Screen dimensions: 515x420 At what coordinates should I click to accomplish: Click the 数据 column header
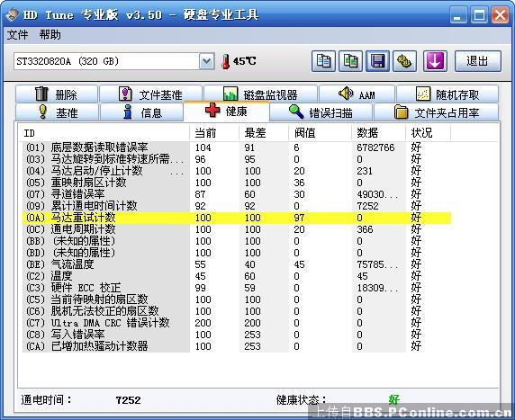(379, 133)
